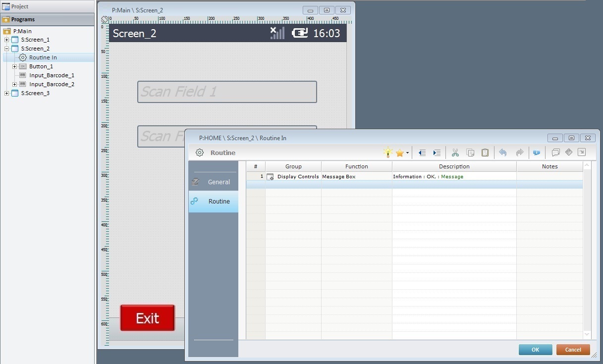Click the clipboard Paste icon
Screen dimensions: 603x364
tap(485, 153)
